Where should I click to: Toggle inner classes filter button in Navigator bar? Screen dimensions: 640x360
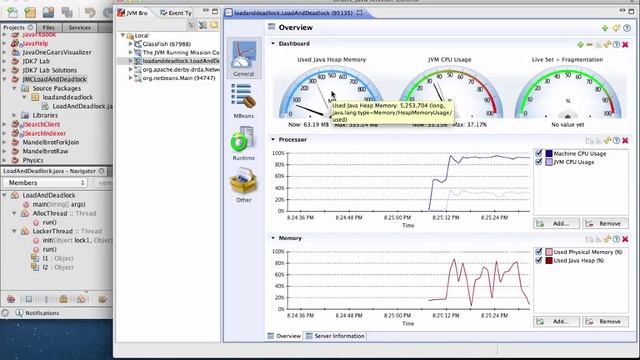[81, 299]
